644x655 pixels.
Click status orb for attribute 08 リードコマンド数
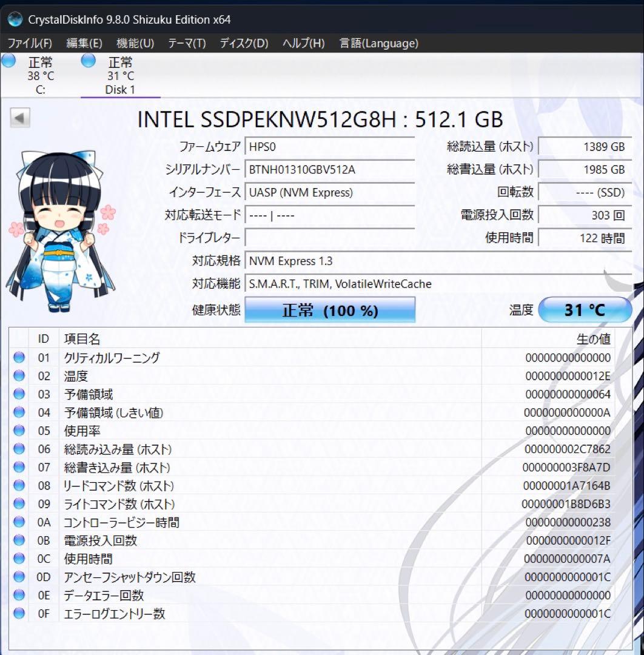[19, 485]
